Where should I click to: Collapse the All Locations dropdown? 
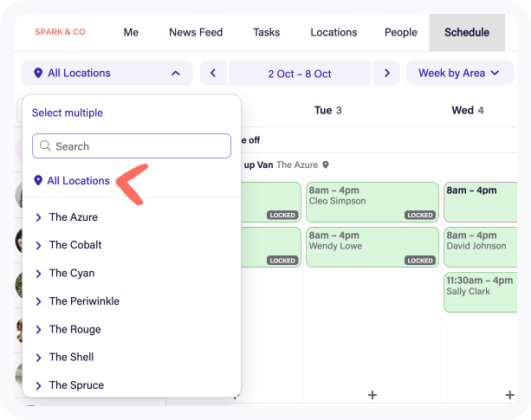point(107,73)
